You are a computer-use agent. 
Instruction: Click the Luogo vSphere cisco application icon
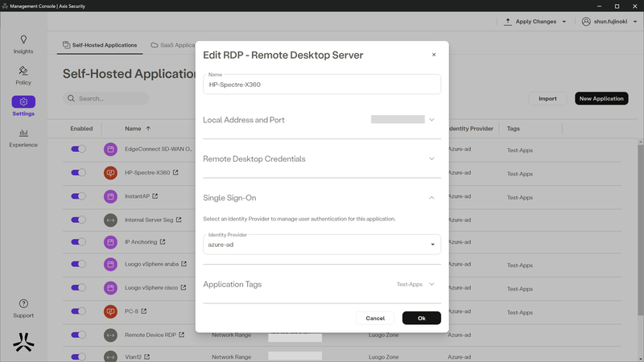click(110, 288)
